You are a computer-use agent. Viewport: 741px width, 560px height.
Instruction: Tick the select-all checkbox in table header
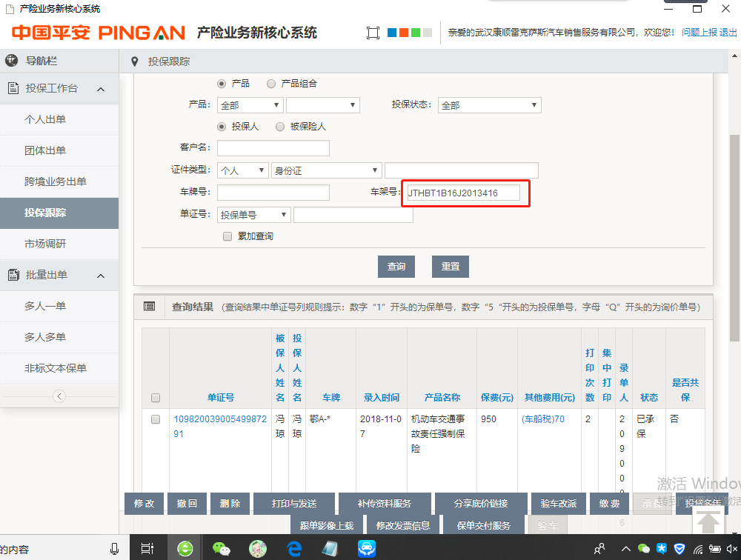pos(156,398)
